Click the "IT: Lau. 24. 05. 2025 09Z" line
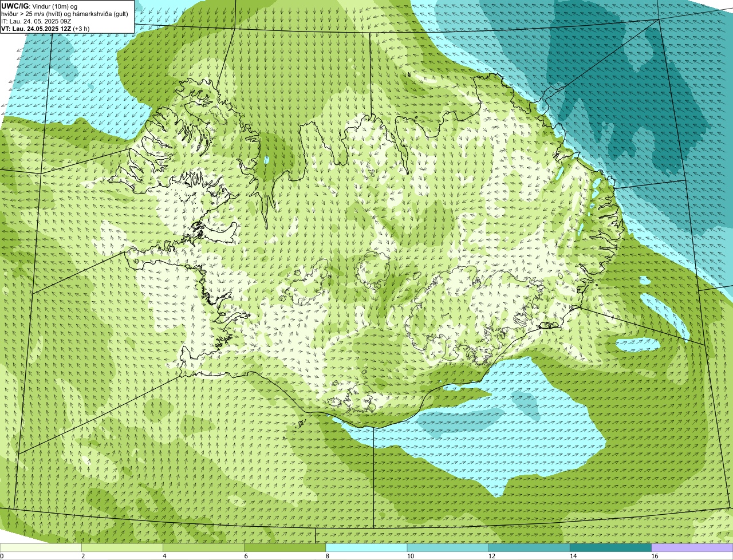 [36, 21]
